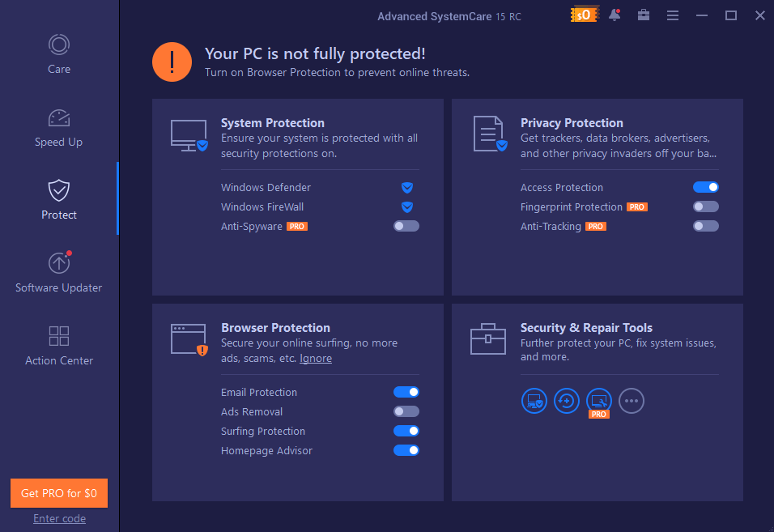
Task: Open the Care section
Action: (x=59, y=54)
